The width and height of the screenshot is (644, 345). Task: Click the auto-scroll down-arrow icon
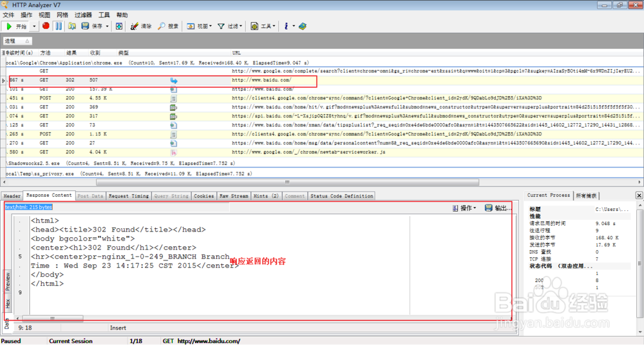(x=119, y=26)
